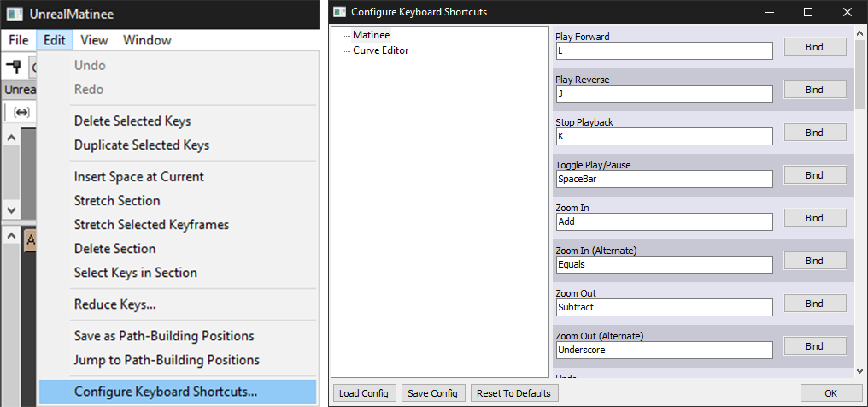Screen dimensions: 868x407
Task: Click the Stop Playback shortcut field
Action: pyautogui.click(x=664, y=136)
